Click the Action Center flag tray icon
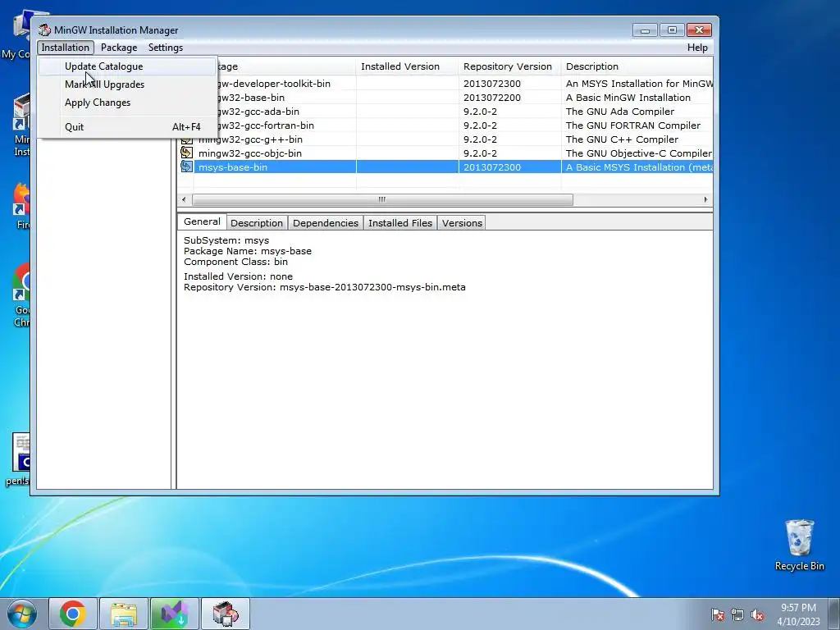This screenshot has width=840, height=630. (x=718, y=614)
